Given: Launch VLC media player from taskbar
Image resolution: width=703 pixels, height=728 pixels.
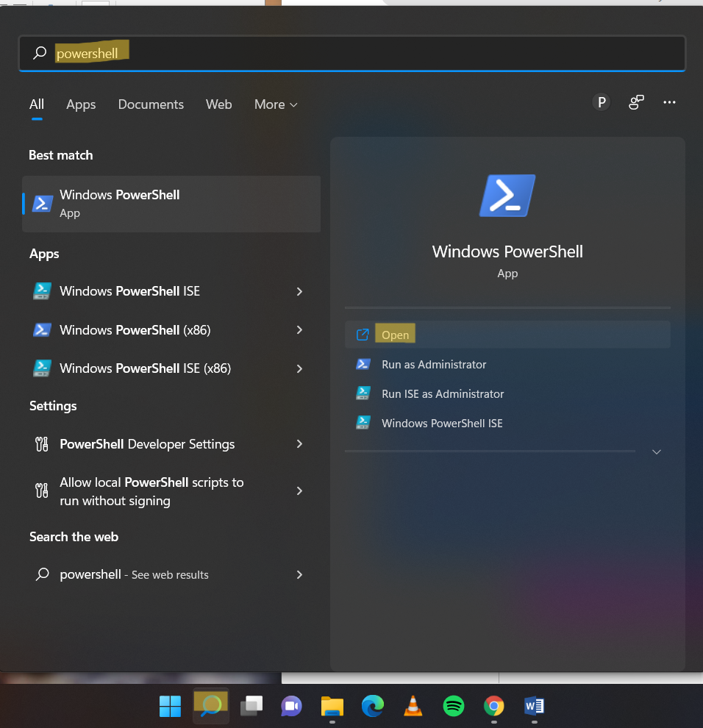Looking at the screenshot, I should point(413,707).
